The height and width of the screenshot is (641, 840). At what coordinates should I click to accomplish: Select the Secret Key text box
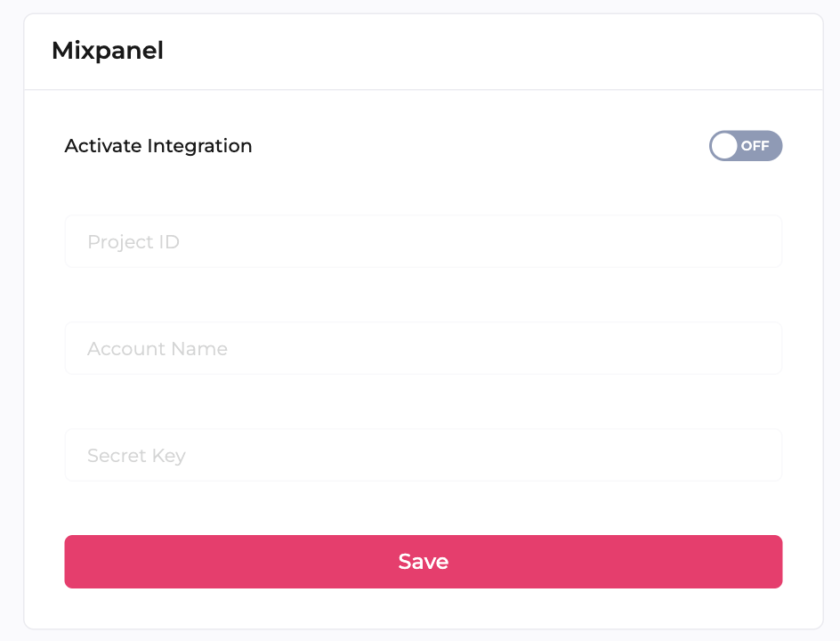423,455
